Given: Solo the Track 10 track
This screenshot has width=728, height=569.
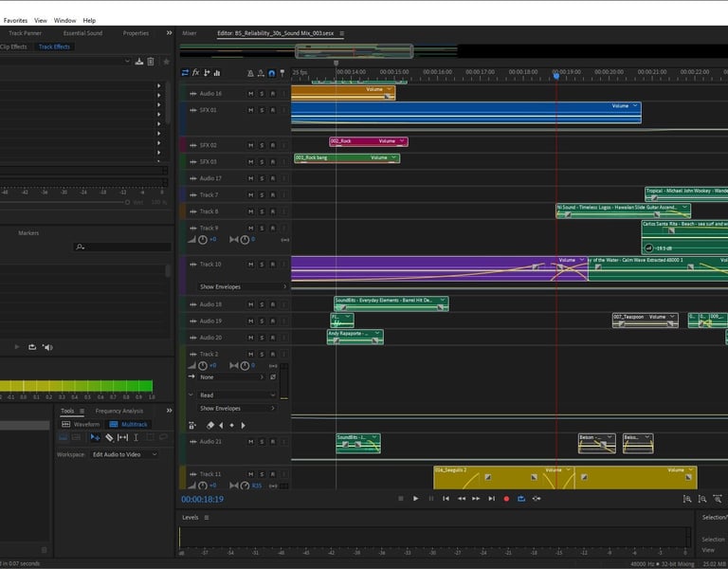Looking at the screenshot, I should pos(262,264).
